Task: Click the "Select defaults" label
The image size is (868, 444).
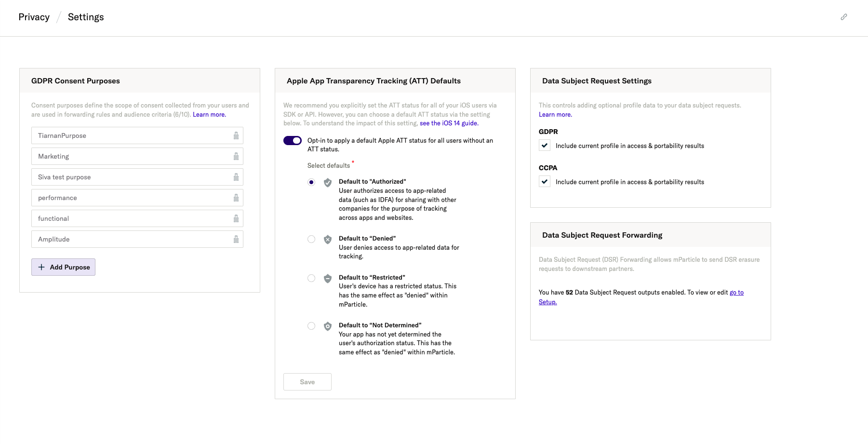Action: click(x=329, y=165)
